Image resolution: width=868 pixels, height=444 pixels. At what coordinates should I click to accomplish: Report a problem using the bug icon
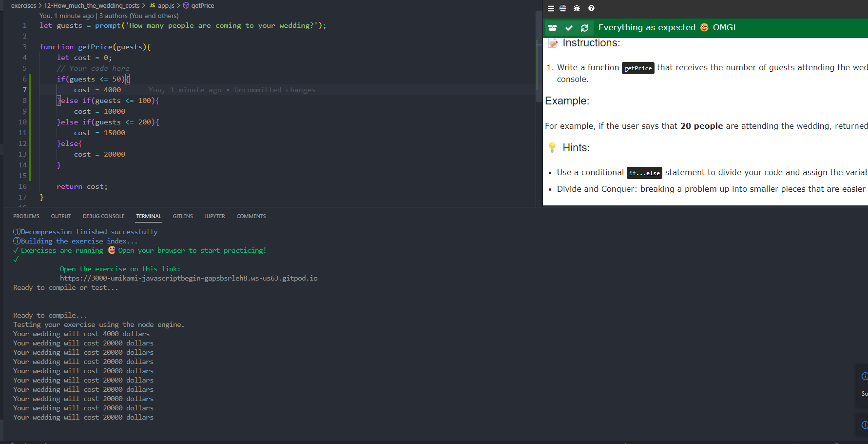577,8
